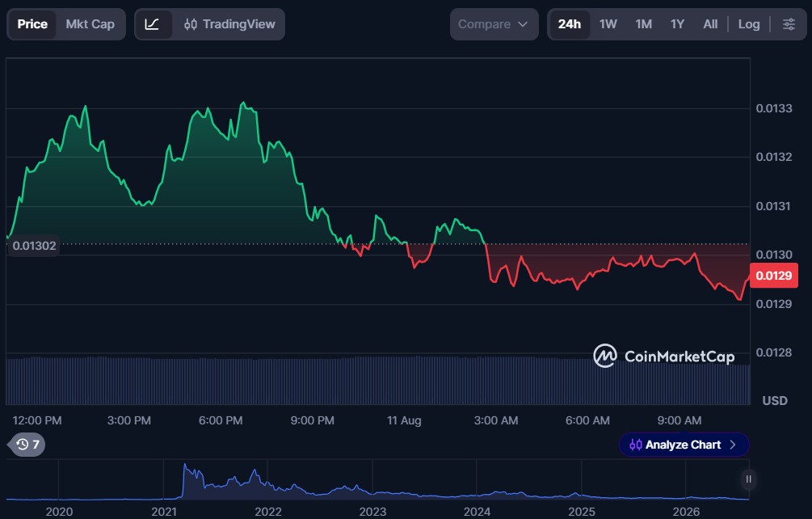812x519 pixels.
Task: Select the Mkt Cap tab
Action: [90, 24]
